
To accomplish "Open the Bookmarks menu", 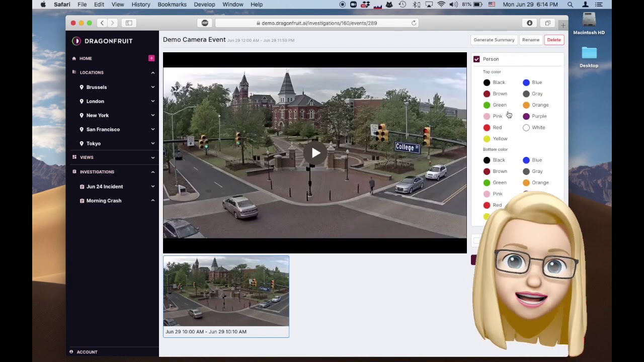I will click(x=172, y=5).
